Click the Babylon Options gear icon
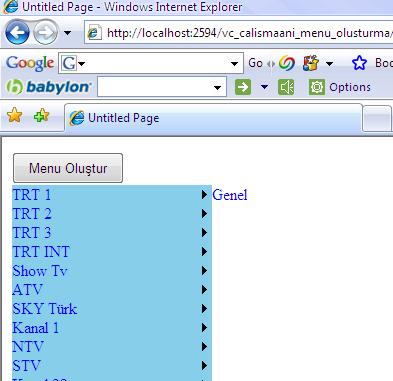This screenshot has width=393, height=381. (317, 87)
